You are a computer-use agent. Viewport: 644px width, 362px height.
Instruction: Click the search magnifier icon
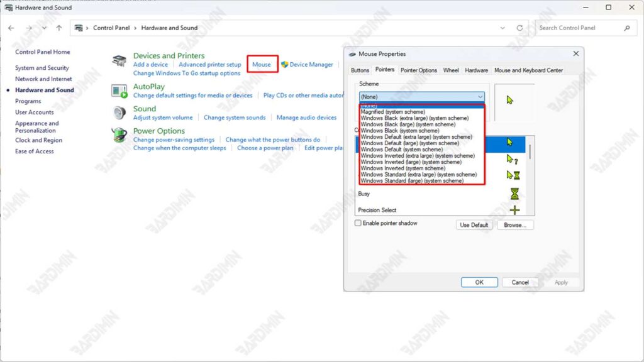click(627, 28)
